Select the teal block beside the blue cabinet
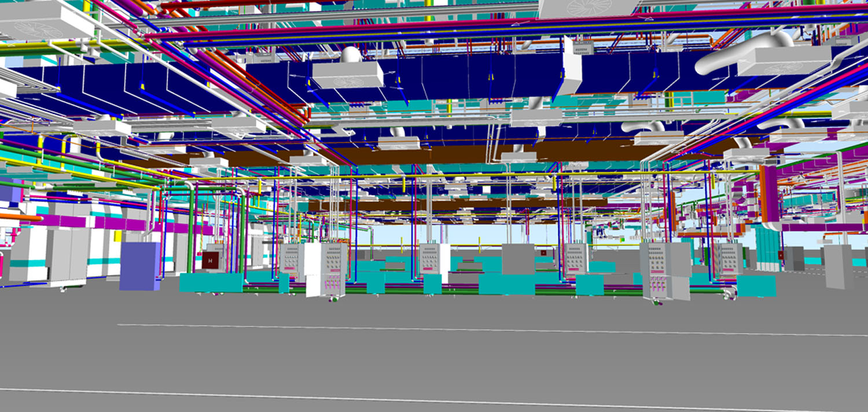868x412 pixels. [211, 282]
